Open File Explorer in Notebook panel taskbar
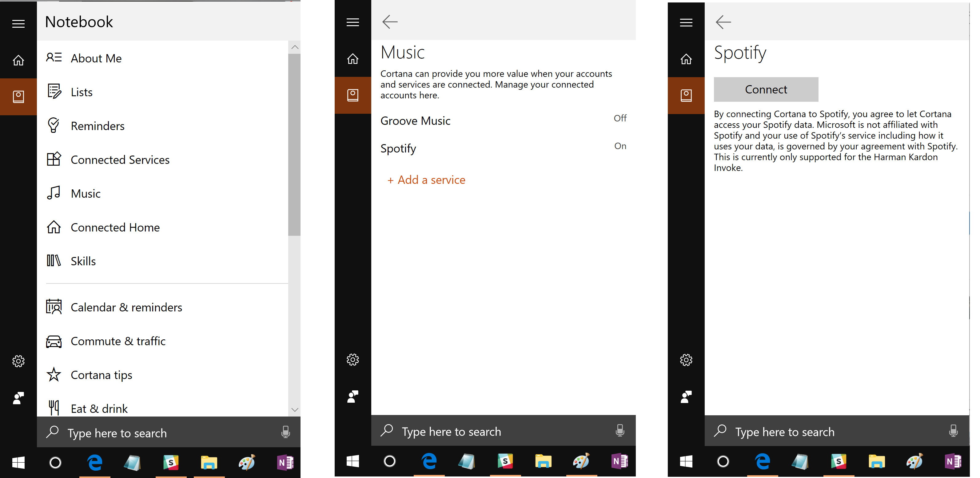Image resolution: width=980 pixels, height=478 pixels. [x=209, y=463]
